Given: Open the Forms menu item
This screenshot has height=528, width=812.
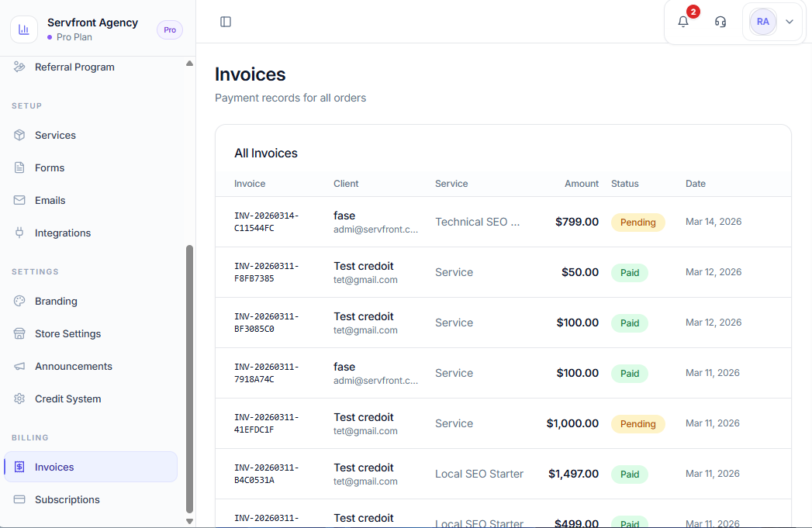Looking at the screenshot, I should [x=50, y=167].
